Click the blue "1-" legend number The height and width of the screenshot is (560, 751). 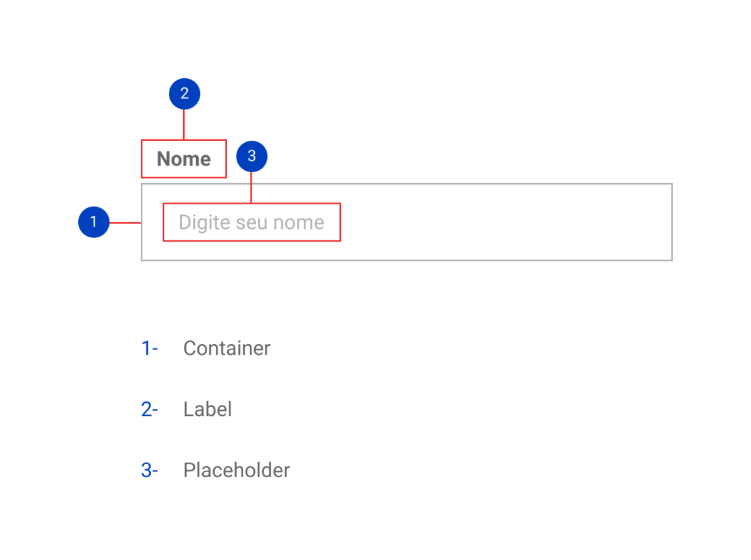click(x=149, y=348)
